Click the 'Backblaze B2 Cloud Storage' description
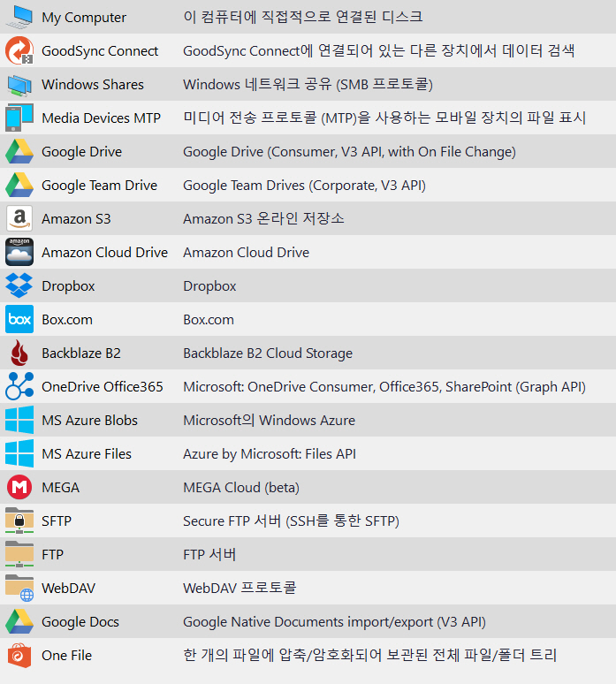The image size is (616, 684). pos(268,353)
